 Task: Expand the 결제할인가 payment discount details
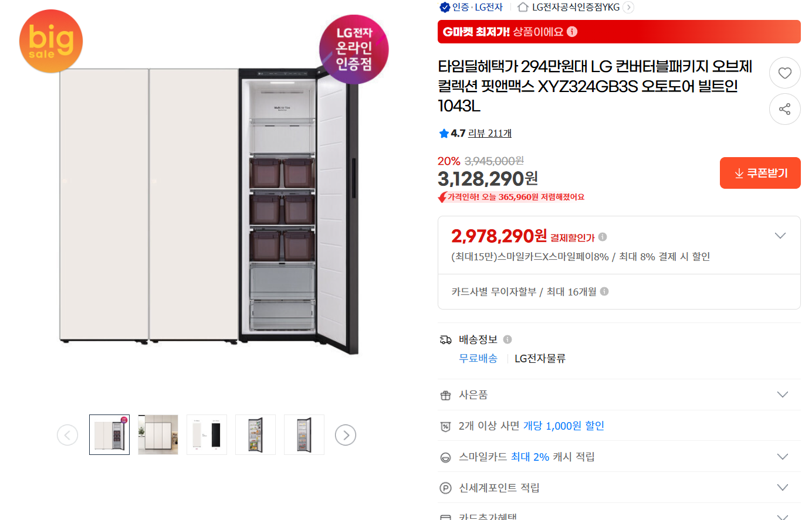780,236
